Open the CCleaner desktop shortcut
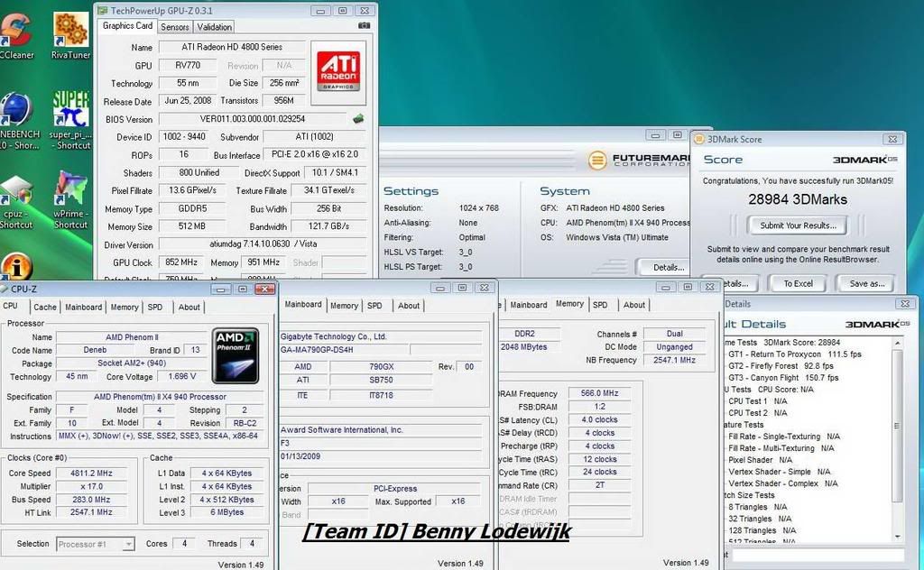The height and width of the screenshot is (570, 924). (15, 35)
